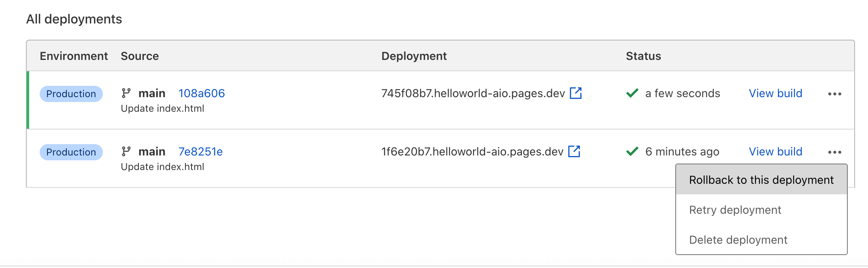
Task: Open commit 7e8251e link
Action: coord(200,152)
